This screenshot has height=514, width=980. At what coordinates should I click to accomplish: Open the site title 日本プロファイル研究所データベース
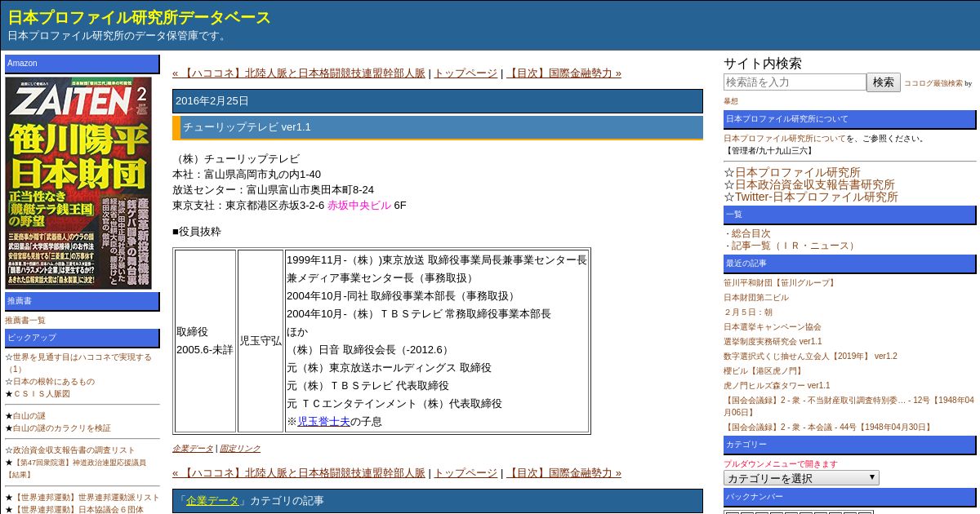[x=139, y=17]
